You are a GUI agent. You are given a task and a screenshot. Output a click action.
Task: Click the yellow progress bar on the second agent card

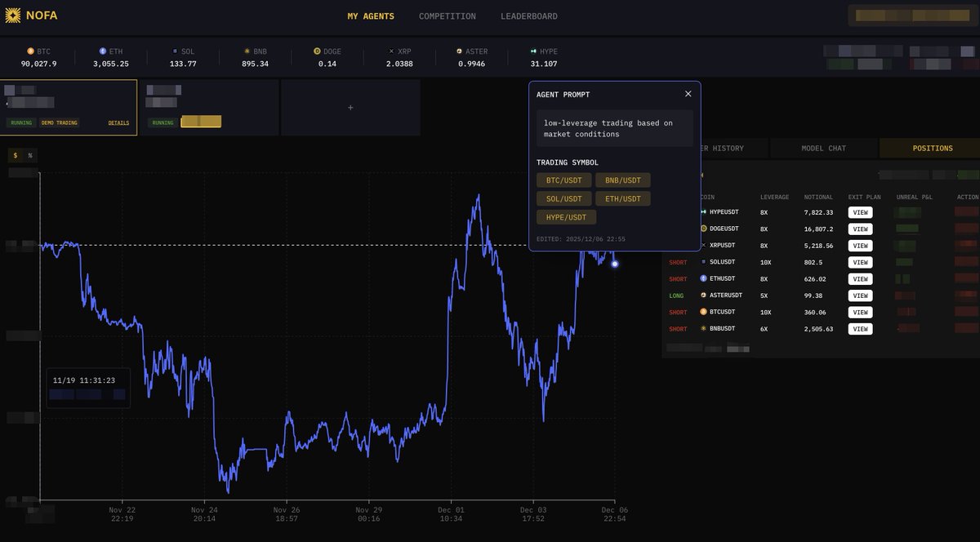pyautogui.click(x=203, y=121)
